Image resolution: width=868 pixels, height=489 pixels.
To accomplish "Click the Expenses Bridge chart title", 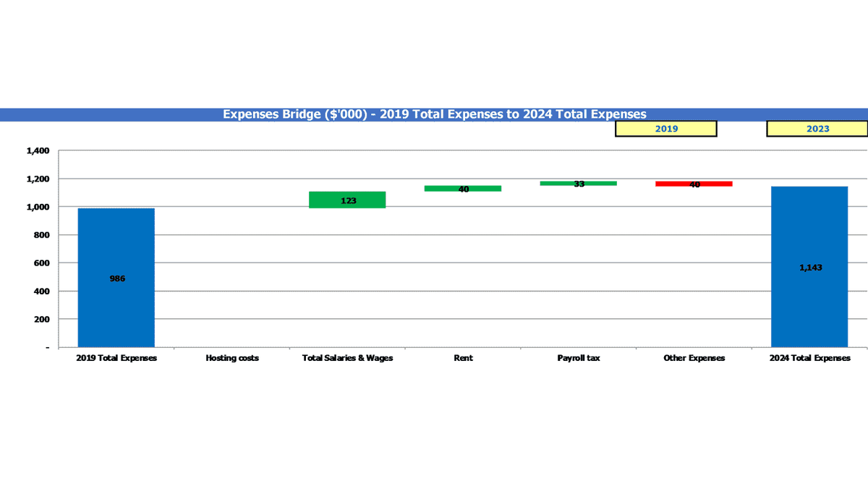I will 434,114.
